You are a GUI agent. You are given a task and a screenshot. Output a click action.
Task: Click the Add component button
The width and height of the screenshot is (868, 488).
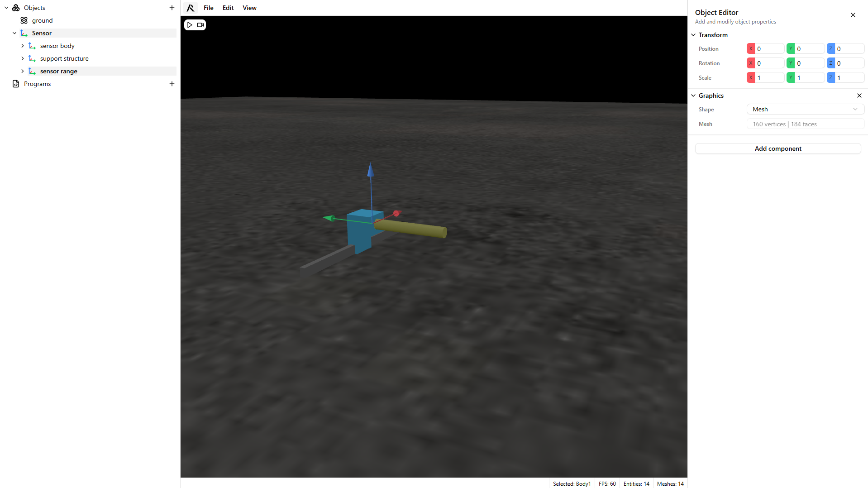777,148
